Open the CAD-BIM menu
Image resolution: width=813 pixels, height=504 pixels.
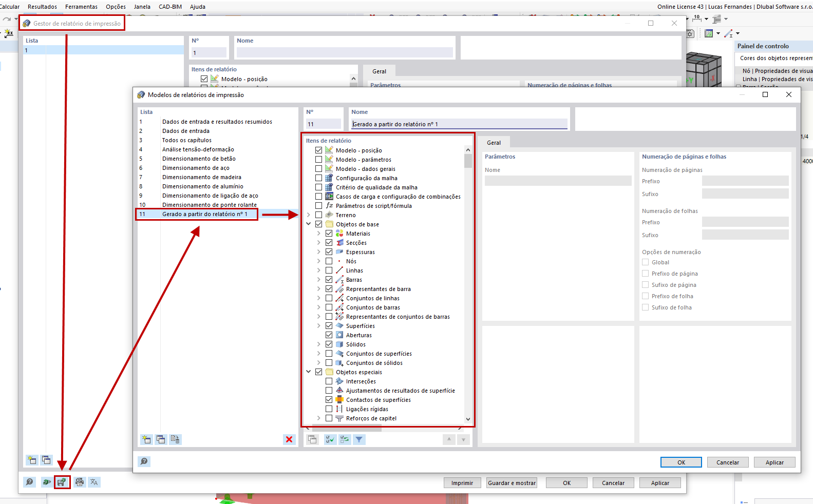[x=170, y=7]
